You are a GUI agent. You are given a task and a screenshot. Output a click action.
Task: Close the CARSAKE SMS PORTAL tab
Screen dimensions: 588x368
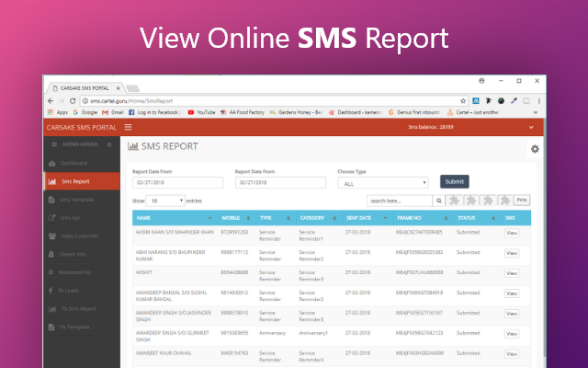[x=118, y=88]
